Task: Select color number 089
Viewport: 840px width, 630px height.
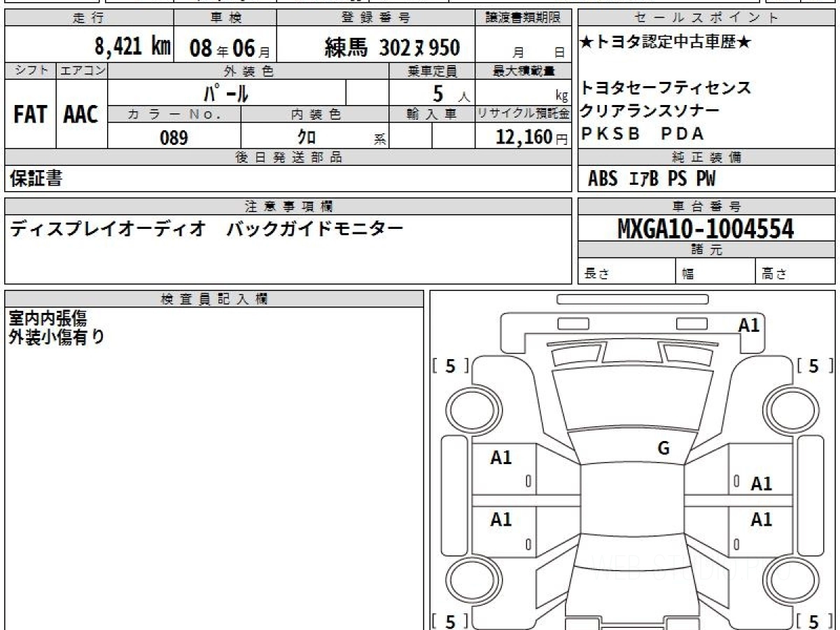Action: [174, 138]
